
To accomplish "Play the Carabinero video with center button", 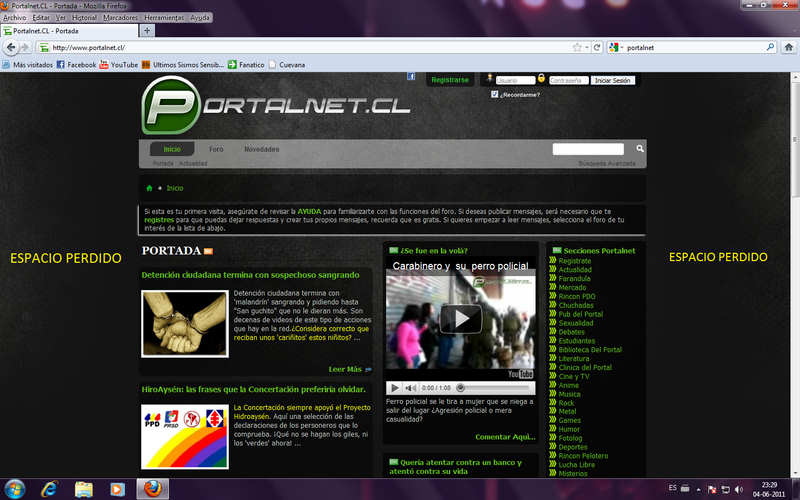I will tap(461, 319).
